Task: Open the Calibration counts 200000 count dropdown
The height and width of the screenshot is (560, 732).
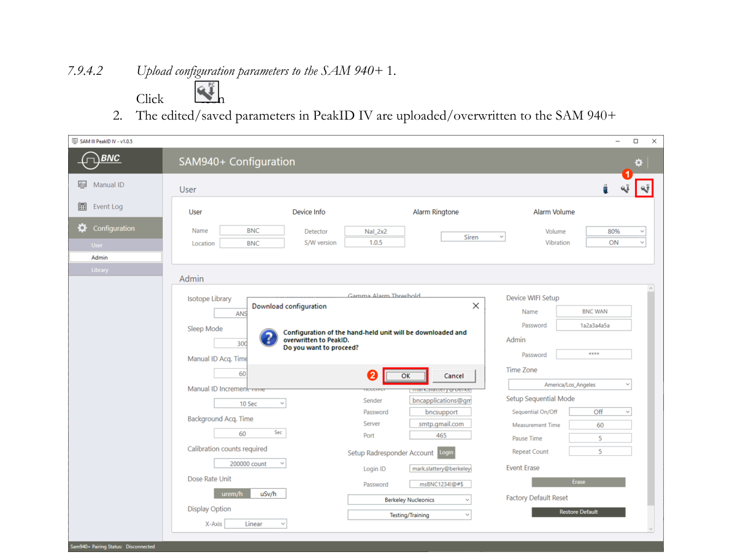Action: (250, 464)
